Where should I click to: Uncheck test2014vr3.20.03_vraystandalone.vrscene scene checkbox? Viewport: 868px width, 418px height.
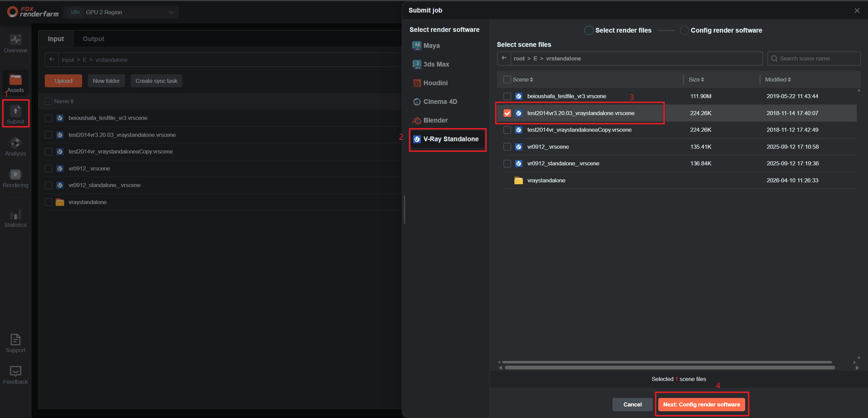click(x=507, y=113)
